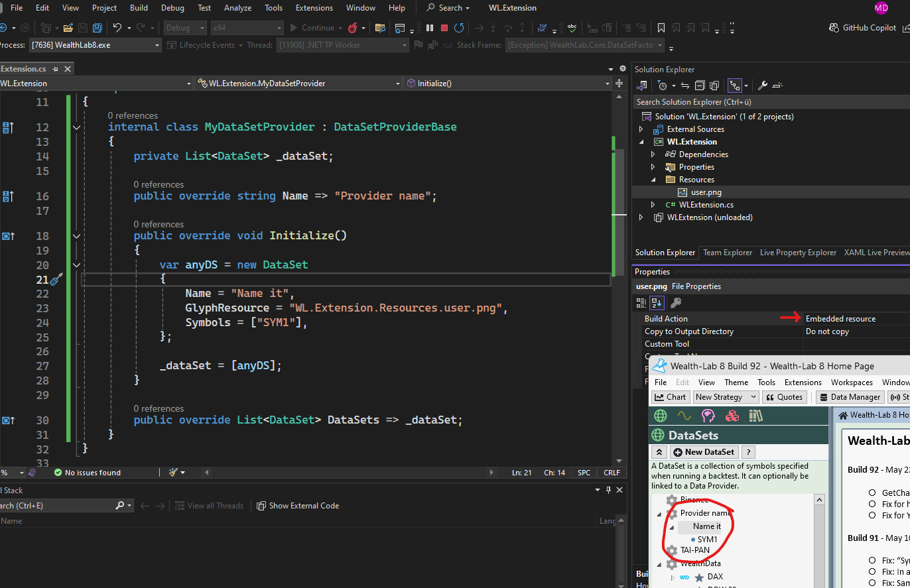The height and width of the screenshot is (588, 910).
Task: Open the Wealth-Lab DataSets globe icon
Action: coord(661,416)
